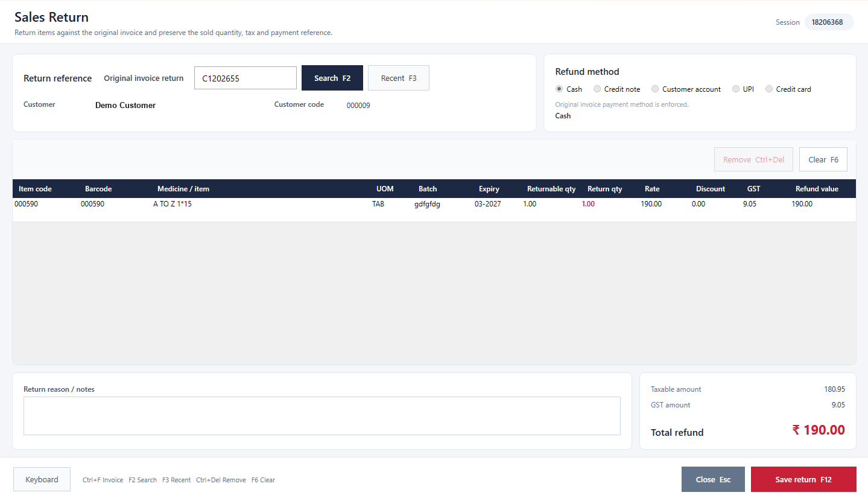
Task: Click the UOM value TAB
Action: point(378,204)
